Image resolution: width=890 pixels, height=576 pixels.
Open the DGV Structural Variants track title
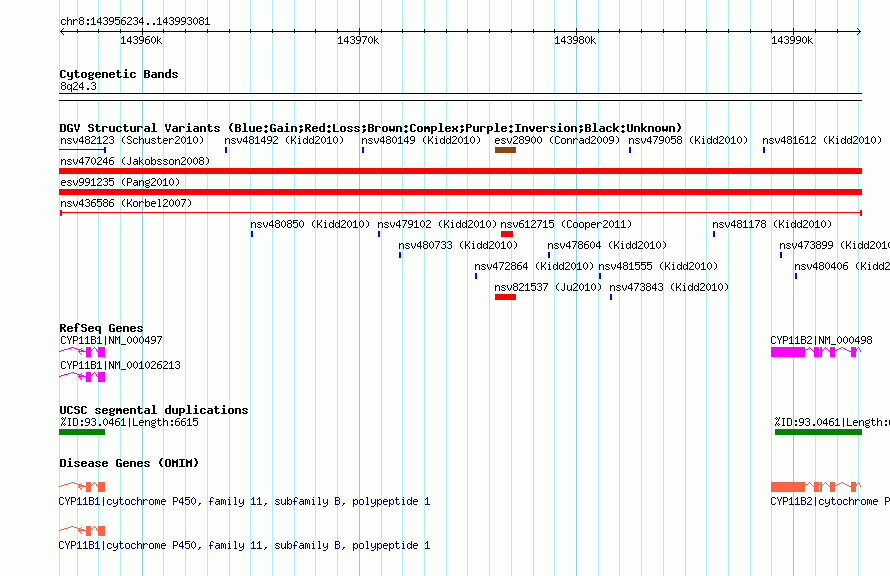coord(371,128)
